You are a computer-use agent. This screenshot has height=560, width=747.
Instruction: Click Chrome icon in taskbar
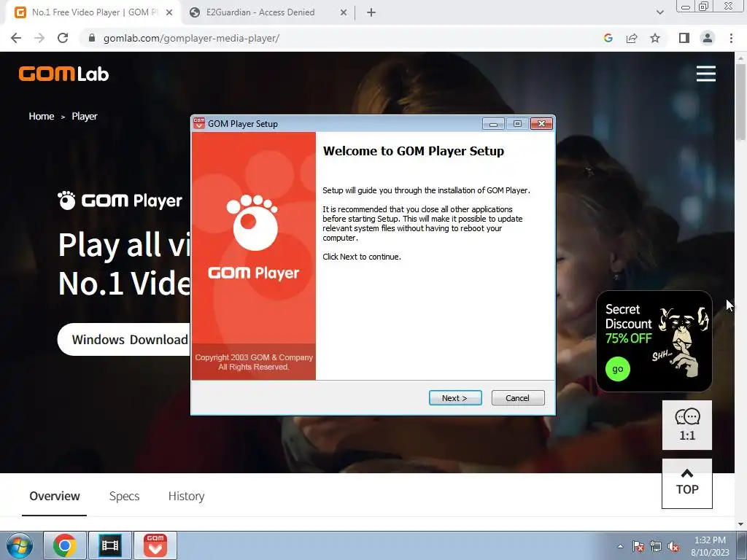65,545
